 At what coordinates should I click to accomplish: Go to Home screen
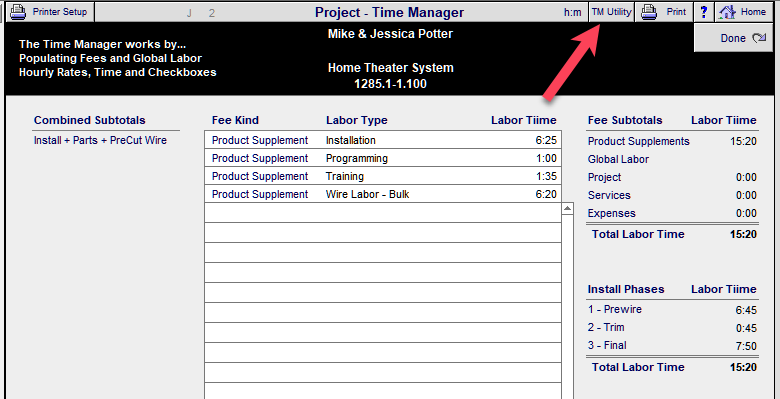pos(743,12)
